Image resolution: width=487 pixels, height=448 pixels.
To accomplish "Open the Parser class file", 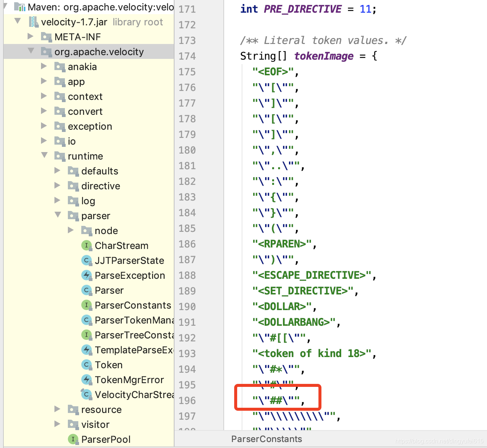I will click(x=109, y=290).
